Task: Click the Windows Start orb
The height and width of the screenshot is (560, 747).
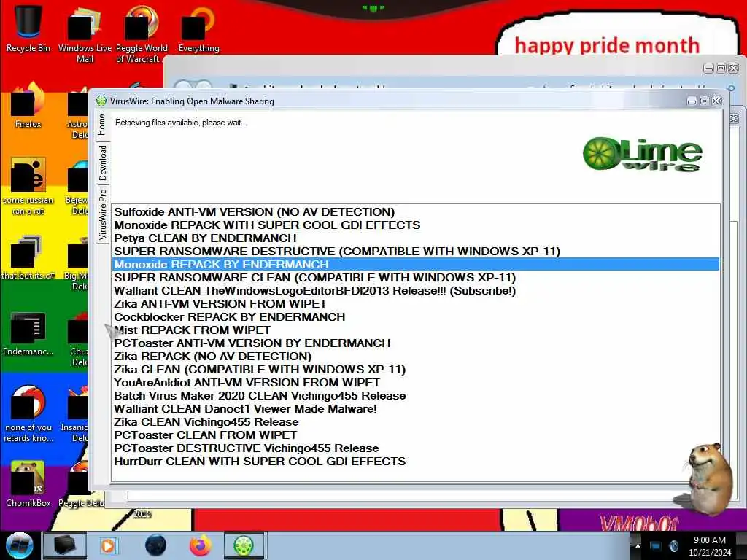Action: point(20,545)
